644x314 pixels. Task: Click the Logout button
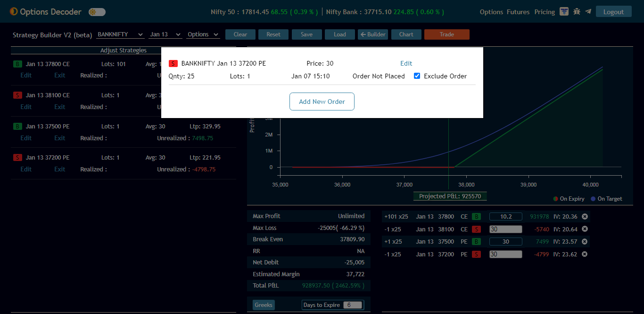click(613, 12)
